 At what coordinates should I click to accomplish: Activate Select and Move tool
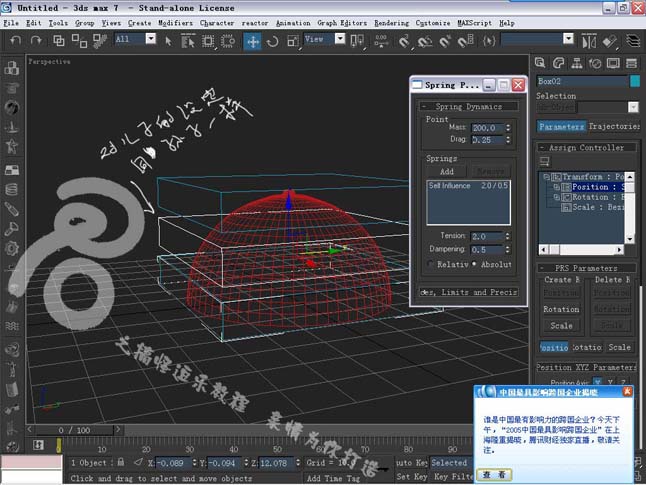pos(253,41)
